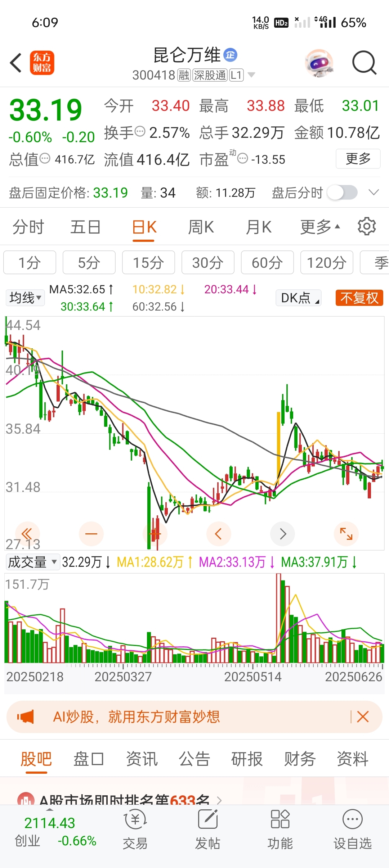389x868 pixels.
Task: Open 盘口 tab
Action: (89, 759)
